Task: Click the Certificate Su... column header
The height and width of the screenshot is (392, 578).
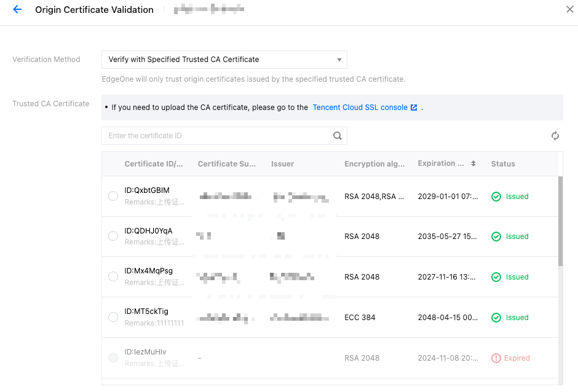Action: point(227,164)
